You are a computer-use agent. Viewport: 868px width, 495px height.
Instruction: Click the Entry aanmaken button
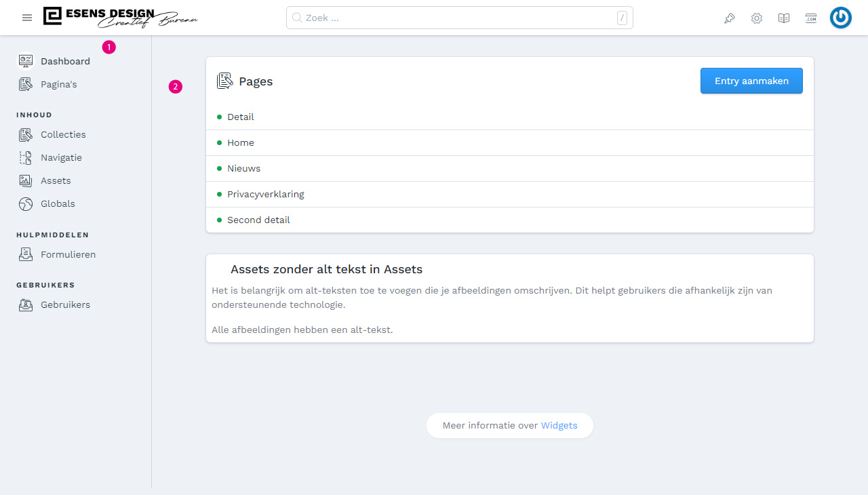click(751, 81)
